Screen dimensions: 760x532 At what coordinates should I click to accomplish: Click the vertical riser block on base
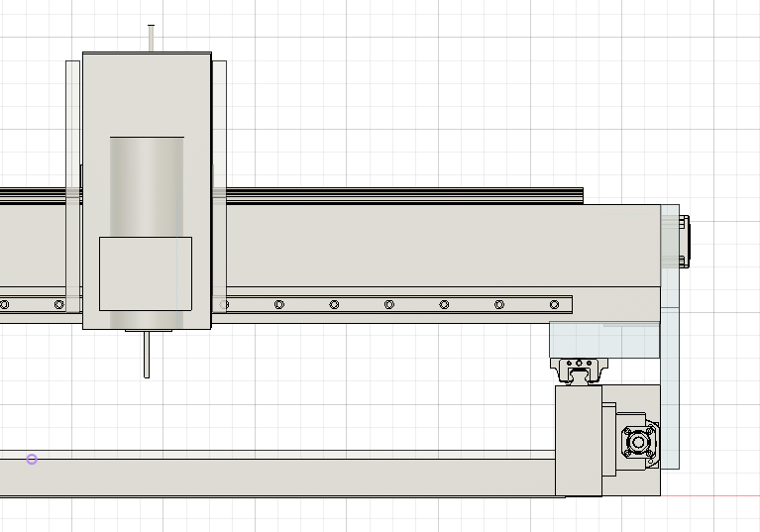[x=578, y=441]
